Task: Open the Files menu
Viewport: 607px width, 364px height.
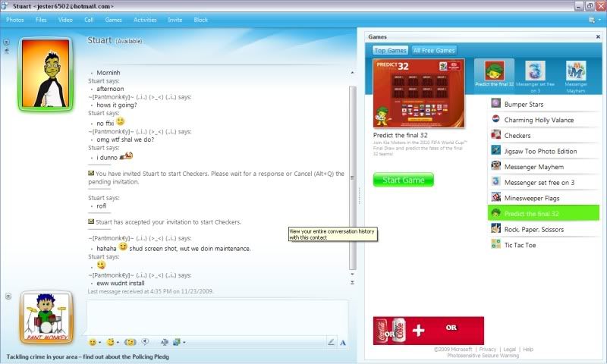Action: (41, 20)
